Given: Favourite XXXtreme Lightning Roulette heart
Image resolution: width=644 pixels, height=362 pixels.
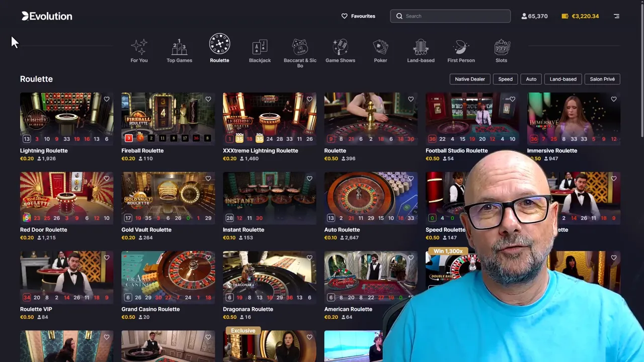Looking at the screenshot, I should click(309, 99).
